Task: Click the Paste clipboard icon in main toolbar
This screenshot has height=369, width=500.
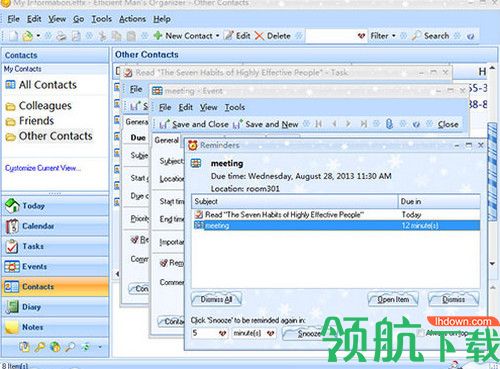Action: pos(131,36)
